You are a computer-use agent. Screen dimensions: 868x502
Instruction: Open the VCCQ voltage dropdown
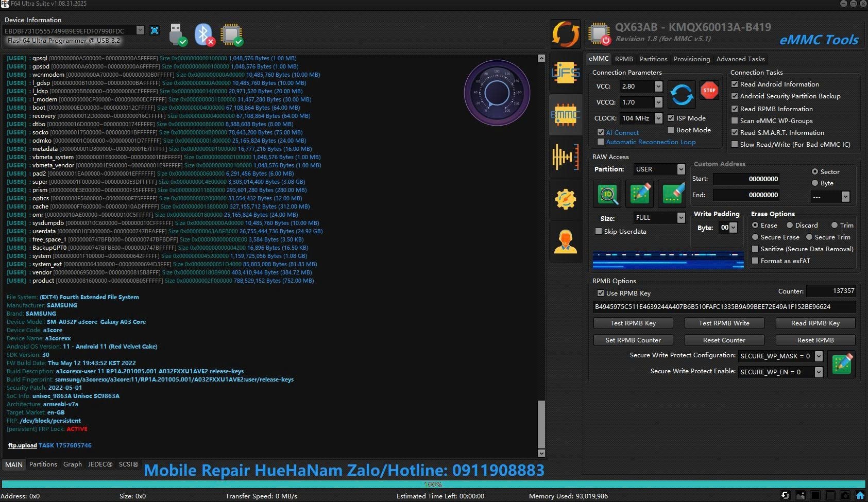click(x=658, y=102)
